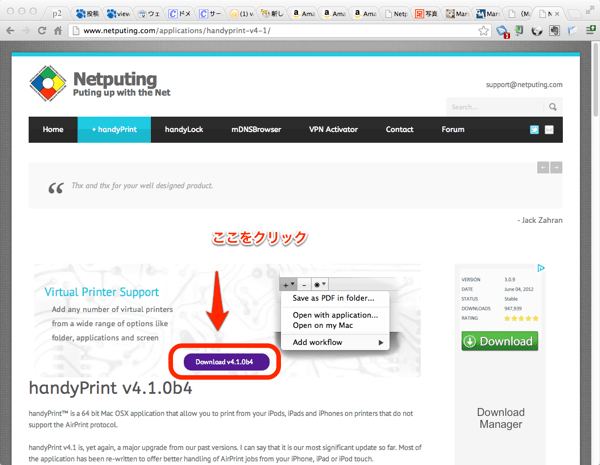Click 'Save as PDF in folder...' in the banner

(333, 298)
